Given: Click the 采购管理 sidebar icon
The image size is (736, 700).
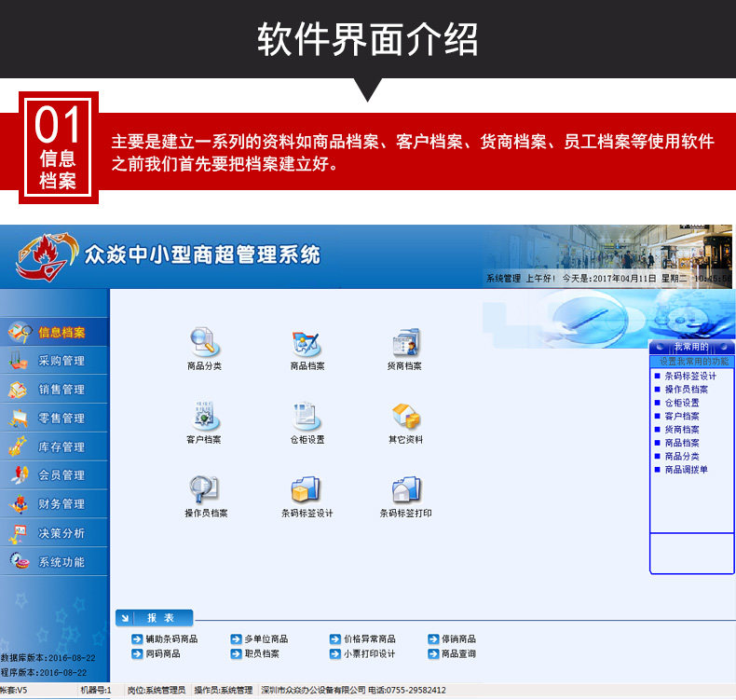Looking at the screenshot, I should coord(18,361).
